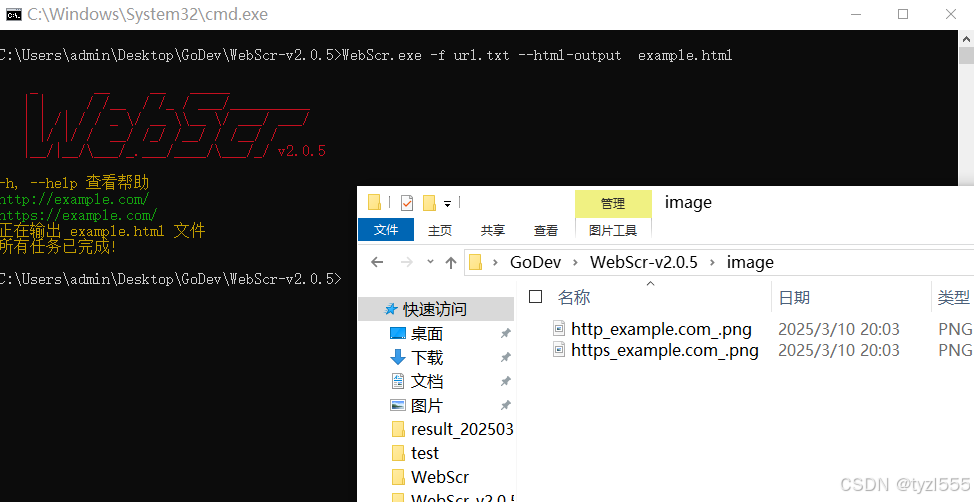Viewport: 974px width, 502px height.
Task: Click pin icon next to 桌面
Action: click(x=506, y=334)
